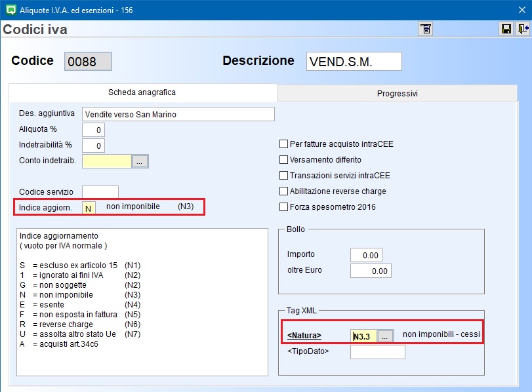Click the Des. aggiuntiva text field
The image size is (532, 392).
[x=178, y=114]
